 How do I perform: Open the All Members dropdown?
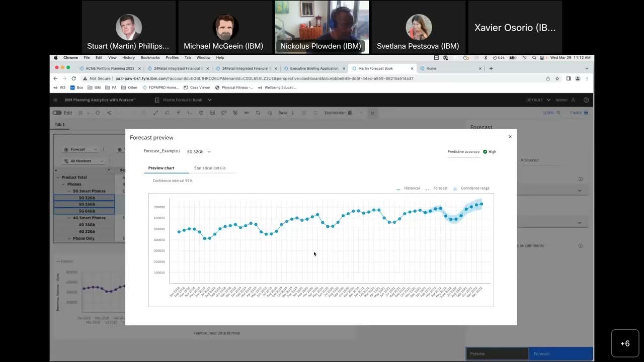[x=84, y=161]
